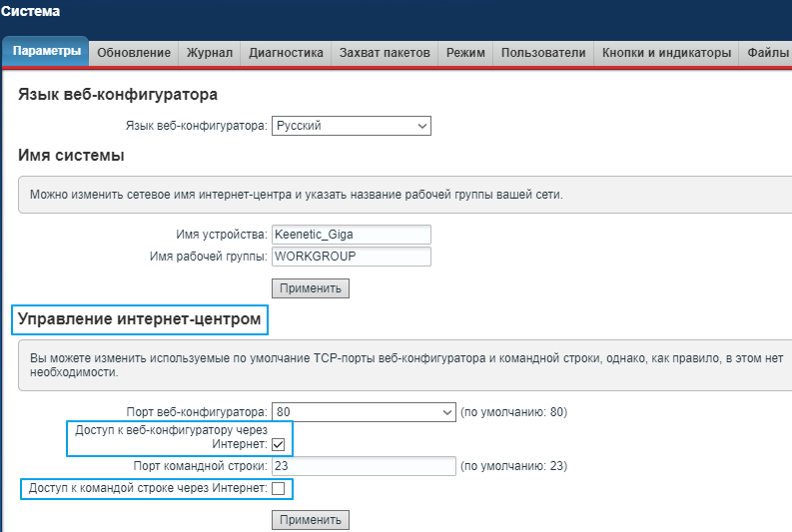Open the Режим tab

click(465, 53)
